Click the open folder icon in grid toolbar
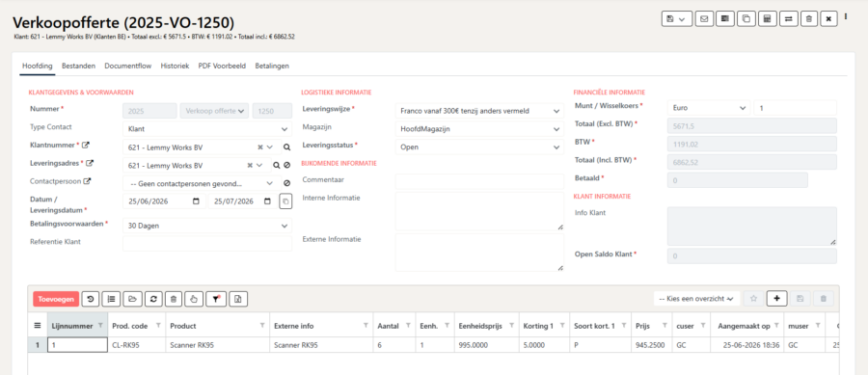Image resolution: width=868 pixels, height=375 pixels. [x=132, y=299]
